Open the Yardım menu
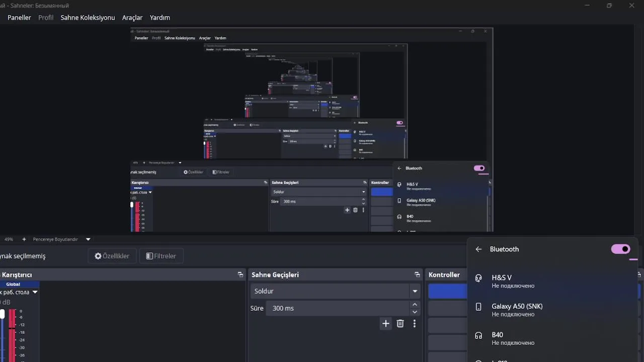644x362 pixels. pyautogui.click(x=160, y=18)
